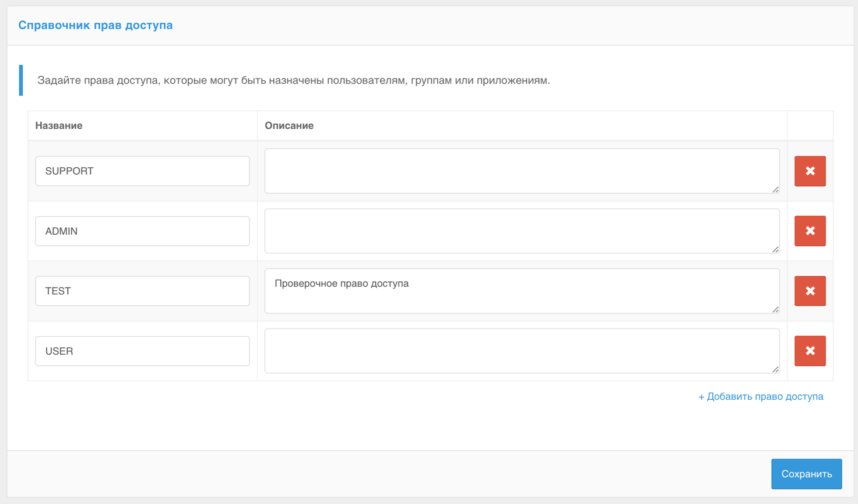Focus the USER description textarea
Image resolution: width=858 pixels, height=504 pixels.
[x=521, y=351]
